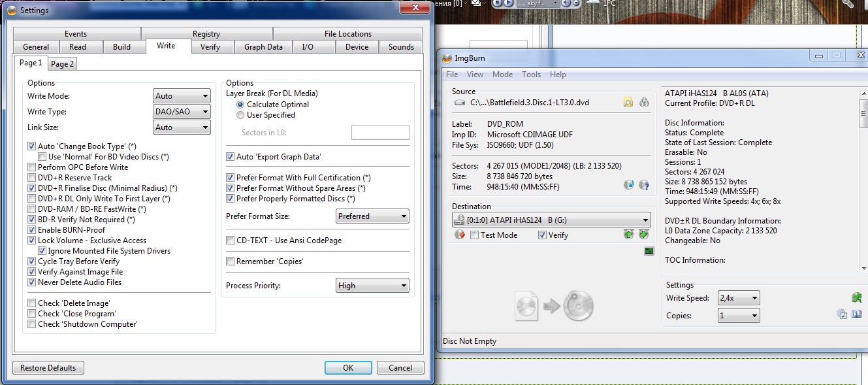Image resolution: width=868 pixels, height=385 pixels.
Task: Open the blue book icon in Settings
Action: [856, 314]
